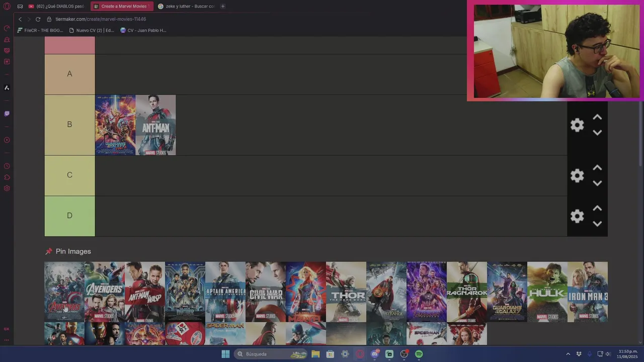Pick the Captain Marvel poster
644x362 pixels.
(306, 292)
